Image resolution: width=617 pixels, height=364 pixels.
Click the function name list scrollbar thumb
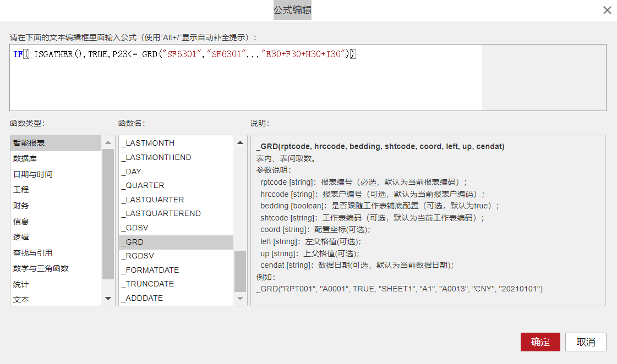click(240, 271)
